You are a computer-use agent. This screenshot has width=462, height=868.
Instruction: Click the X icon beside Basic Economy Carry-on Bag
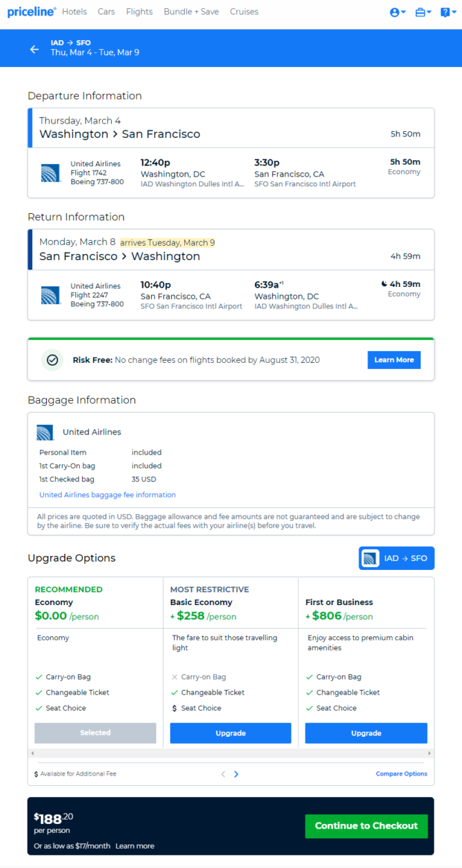click(174, 677)
